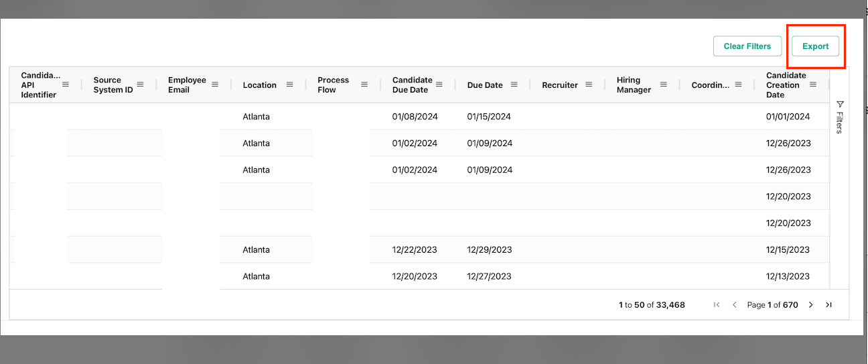Open the Candidate Creation Date column menu
Viewport: 868px width, 364px height.
(813, 84)
